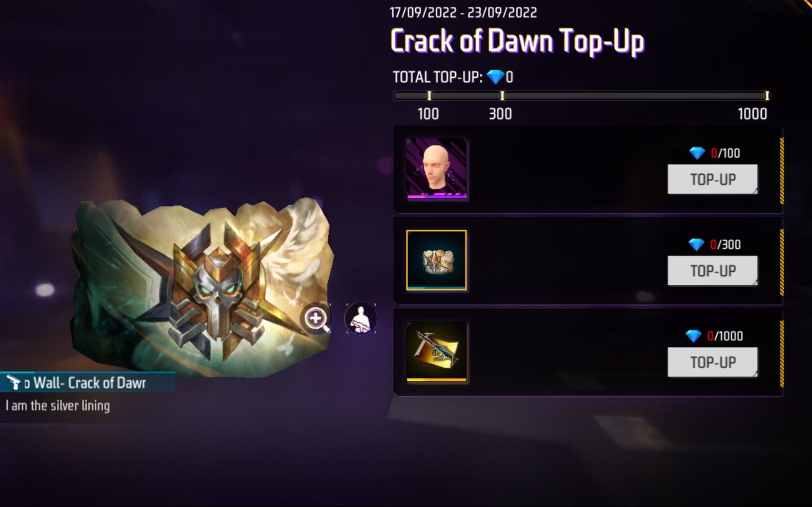Click the 100 milestone marker on progress bar
This screenshot has height=507, width=812.
click(429, 96)
